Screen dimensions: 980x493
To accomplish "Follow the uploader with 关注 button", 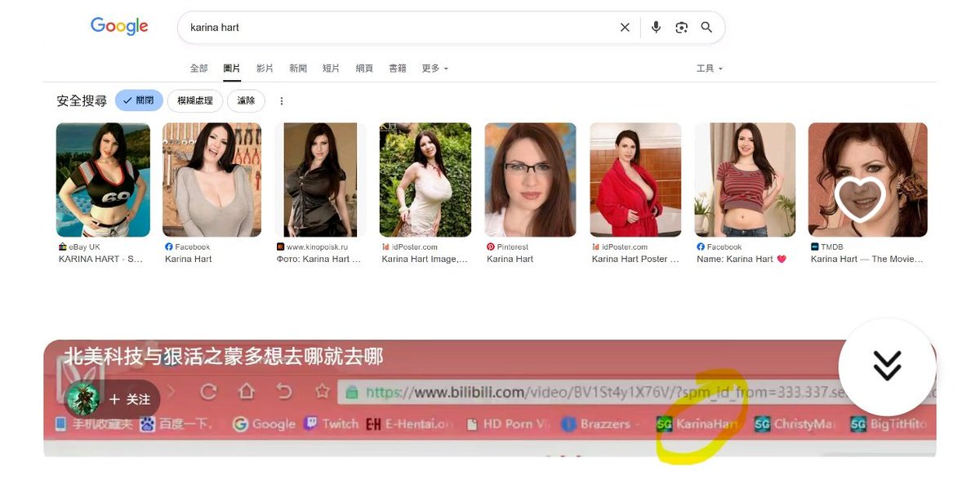I will pyautogui.click(x=130, y=399).
